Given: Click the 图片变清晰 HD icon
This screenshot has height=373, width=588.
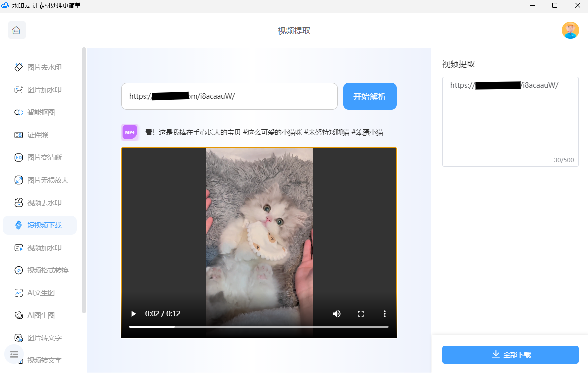Looking at the screenshot, I should (x=19, y=157).
